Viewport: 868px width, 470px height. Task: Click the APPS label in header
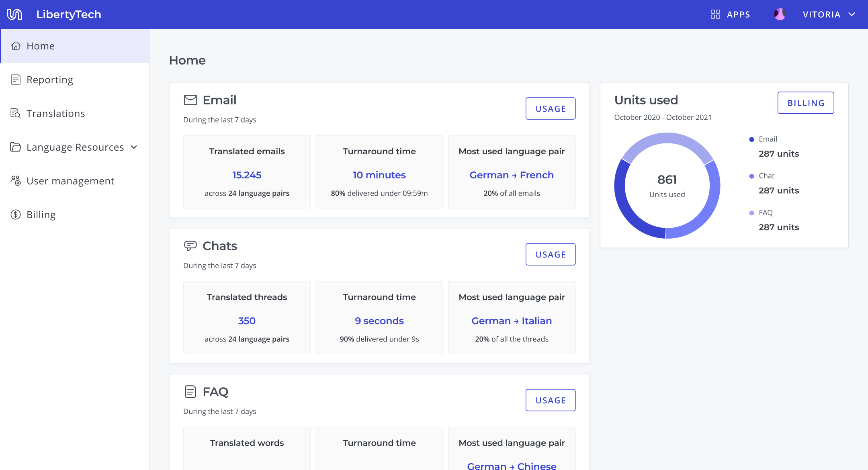(x=739, y=14)
